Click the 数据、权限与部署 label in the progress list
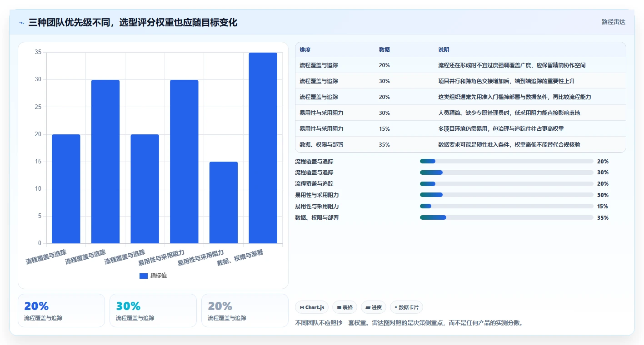 tap(317, 218)
